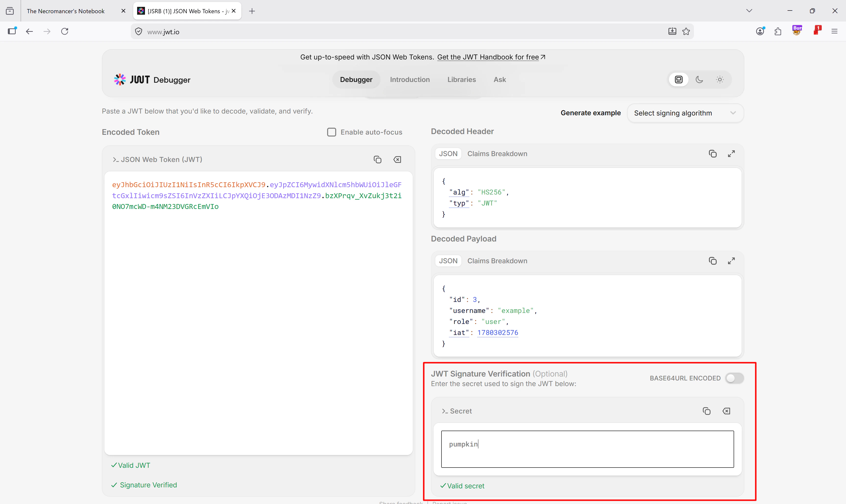Click the "username" value "example"
This screenshot has height=504, width=846.
coord(515,310)
